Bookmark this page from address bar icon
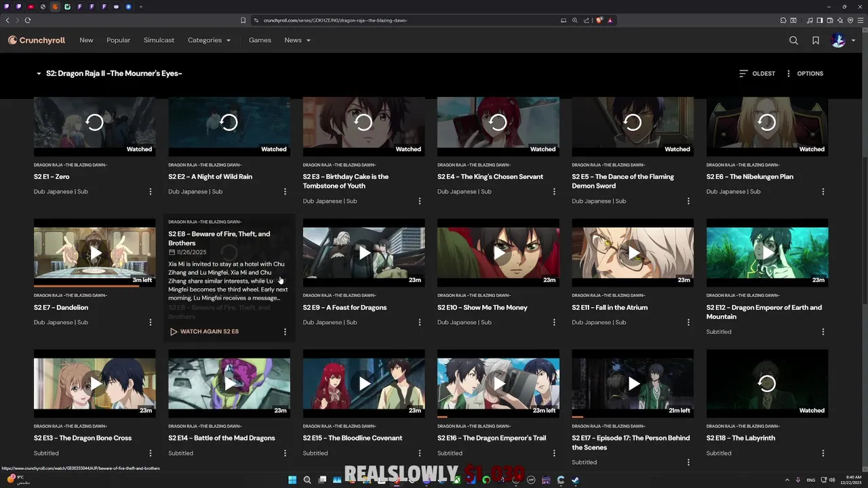 pos(243,20)
